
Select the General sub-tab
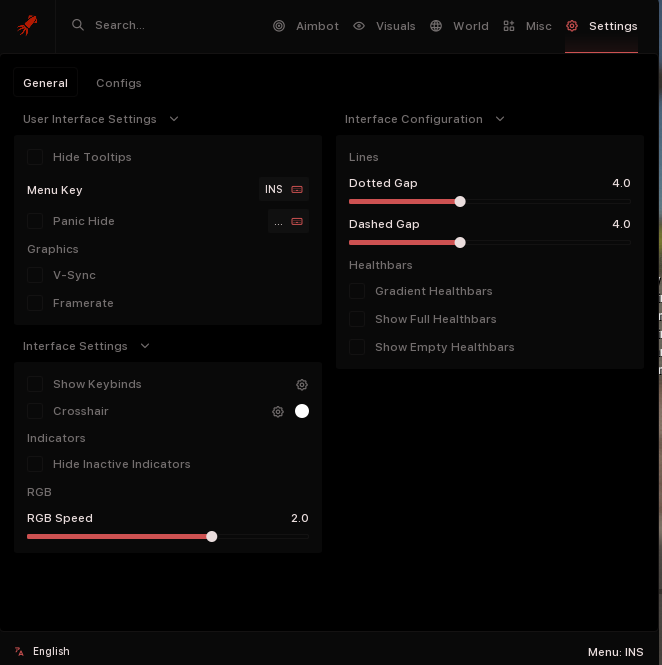[x=45, y=83]
